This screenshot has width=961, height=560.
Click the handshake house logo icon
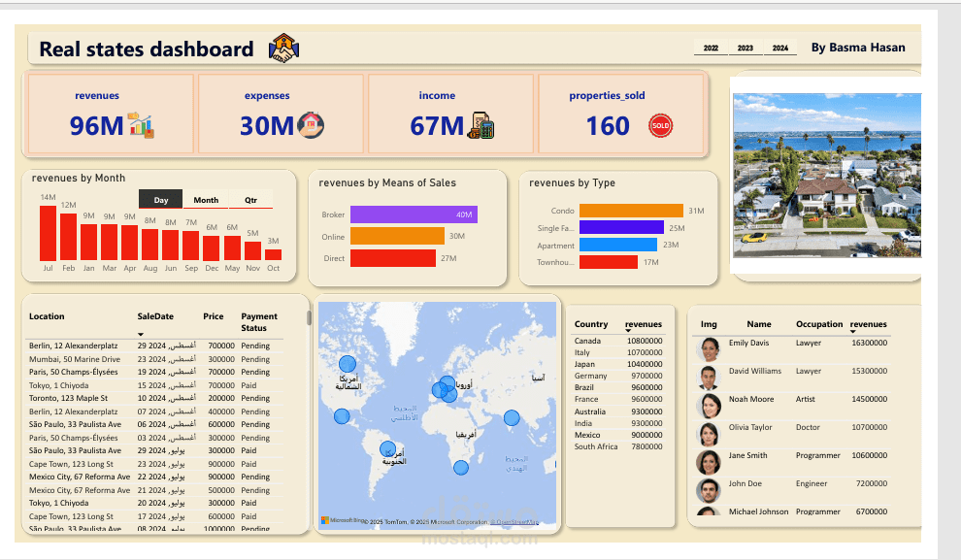point(283,48)
